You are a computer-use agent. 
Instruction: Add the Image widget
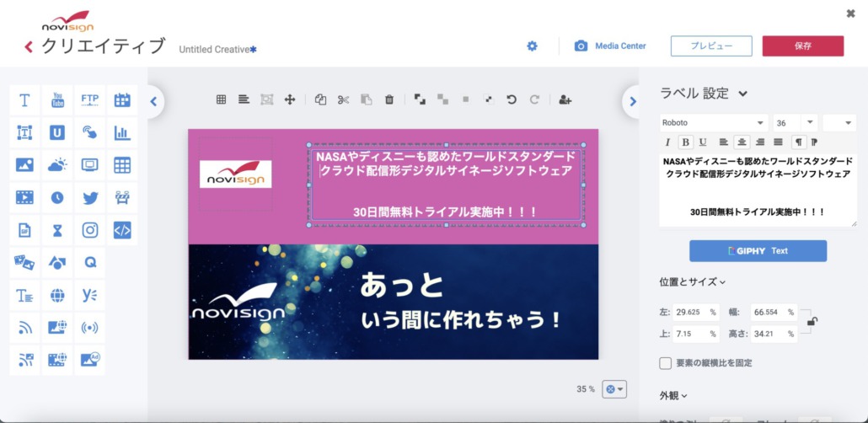pyautogui.click(x=24, y=165)
